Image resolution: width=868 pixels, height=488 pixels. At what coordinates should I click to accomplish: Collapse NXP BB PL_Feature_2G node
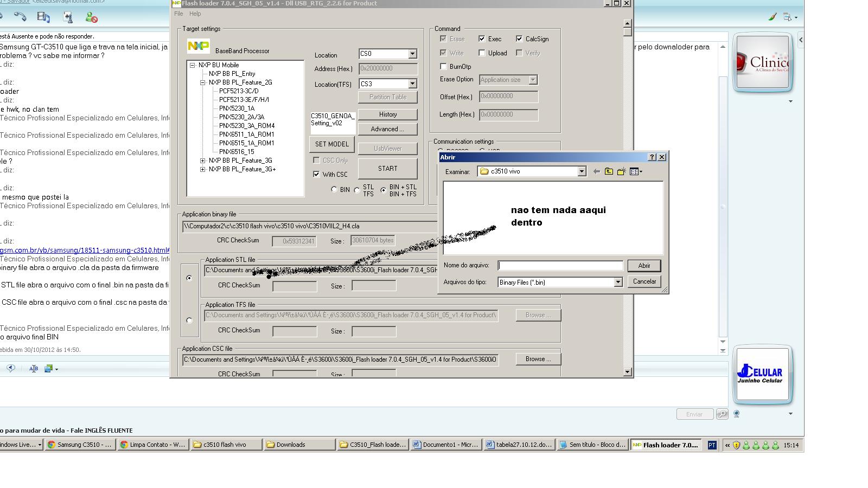tap(202, 82)
